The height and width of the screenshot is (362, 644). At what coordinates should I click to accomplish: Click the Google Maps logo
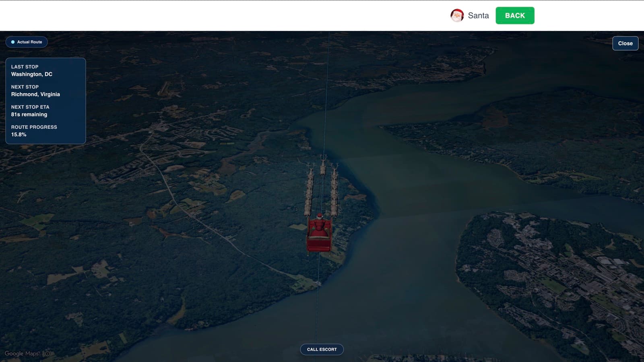point(22,354)
